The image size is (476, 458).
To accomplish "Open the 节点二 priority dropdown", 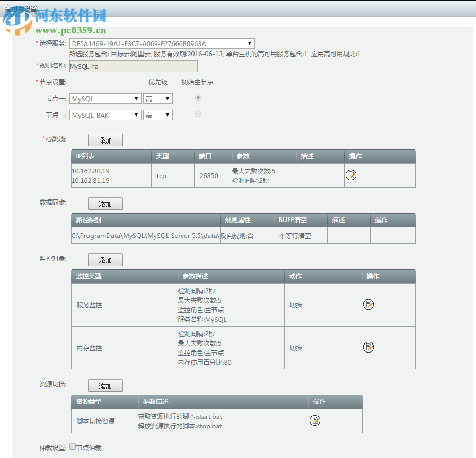I will 158,115.
